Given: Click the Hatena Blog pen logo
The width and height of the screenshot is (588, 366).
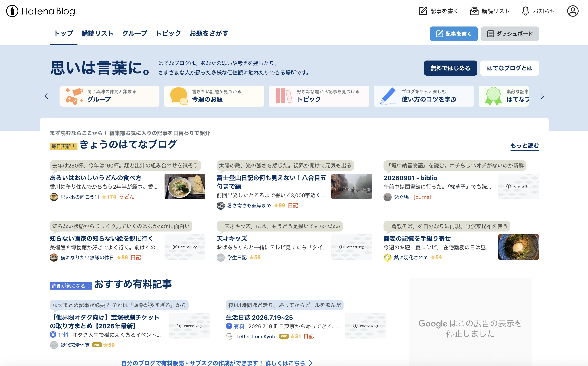Looking at the screenshot, I should [x=12, y=11].
